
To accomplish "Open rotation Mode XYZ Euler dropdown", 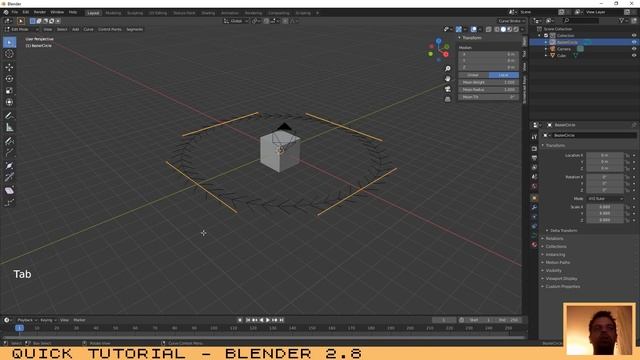I will [605, 199].
